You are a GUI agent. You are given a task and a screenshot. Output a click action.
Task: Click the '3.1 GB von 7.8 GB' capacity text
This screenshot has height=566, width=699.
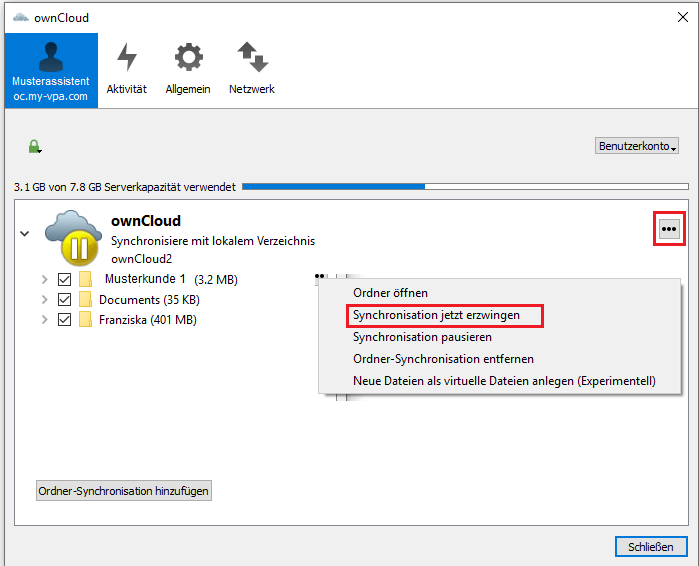coord(124,187)
